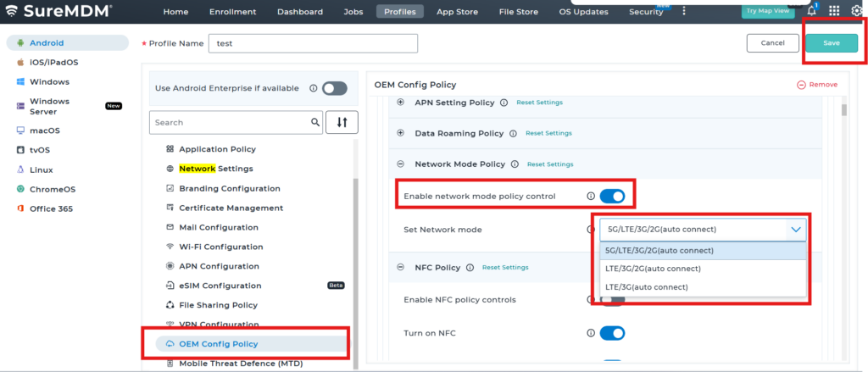The width and height of the screenshot is (868, 372).
Task: Expand the Data Roaming Policy section
Action: tap(401, 133)
